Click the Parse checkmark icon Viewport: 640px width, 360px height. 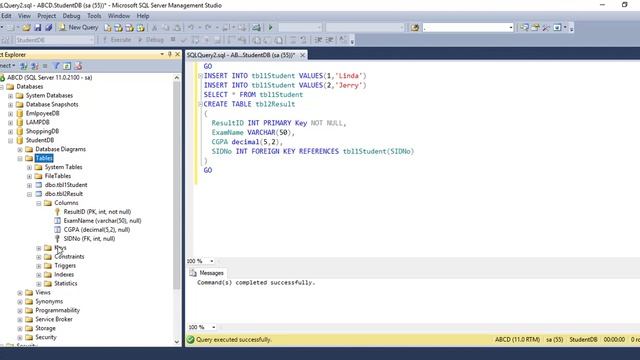tap(184, 40)
